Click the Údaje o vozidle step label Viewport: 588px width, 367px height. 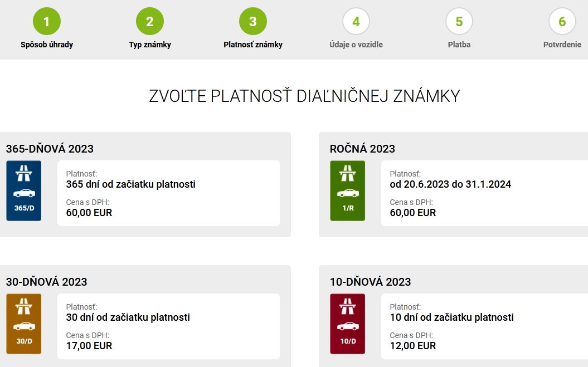[356, 45]
